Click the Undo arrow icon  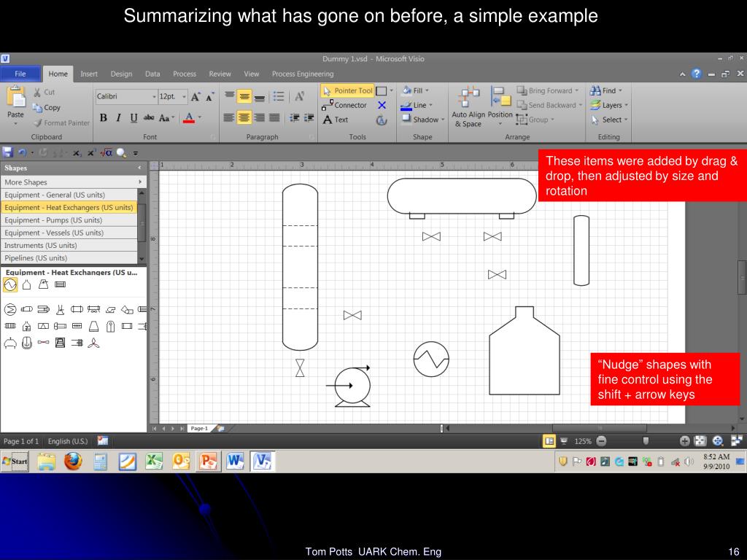(x=22, y=152)
